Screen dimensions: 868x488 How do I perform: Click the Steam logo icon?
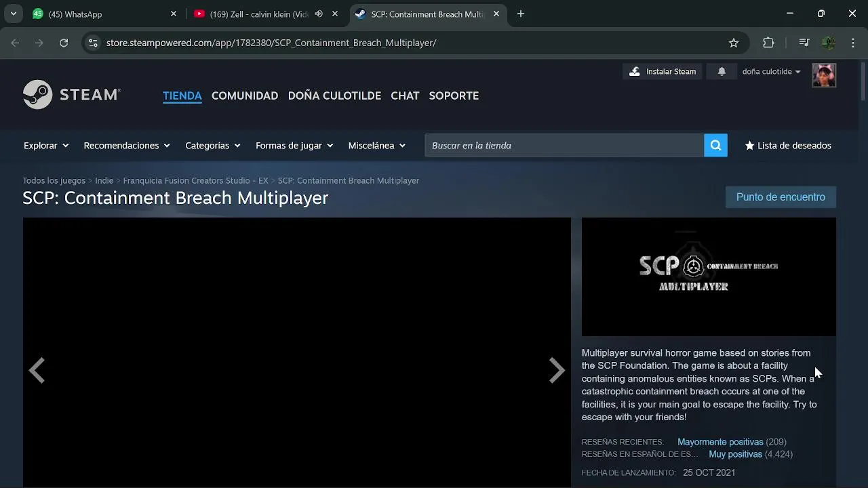[x=72, y=95]
